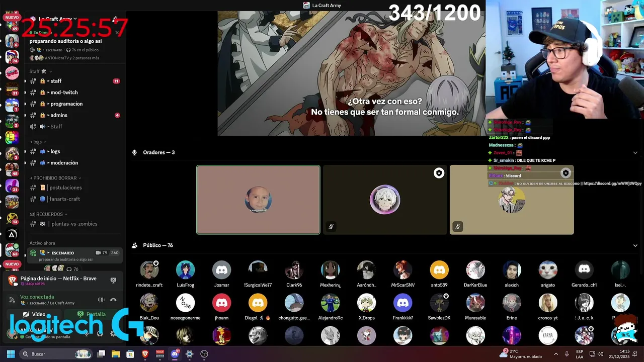The height and width of the screenshot is (362, 644).
Task: Collapse the PROHIBIDO BORRAR category
Action: point(55,178)
